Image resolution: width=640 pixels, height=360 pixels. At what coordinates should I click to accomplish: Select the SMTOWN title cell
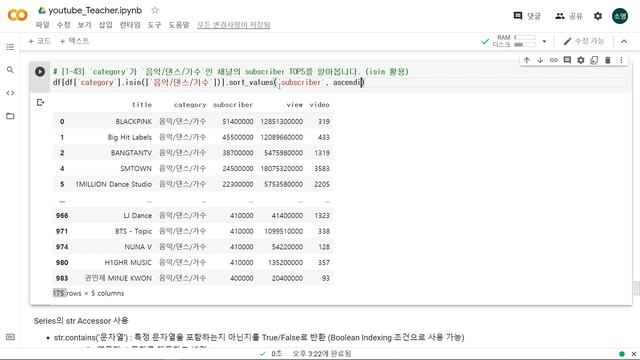pos(136,168)
